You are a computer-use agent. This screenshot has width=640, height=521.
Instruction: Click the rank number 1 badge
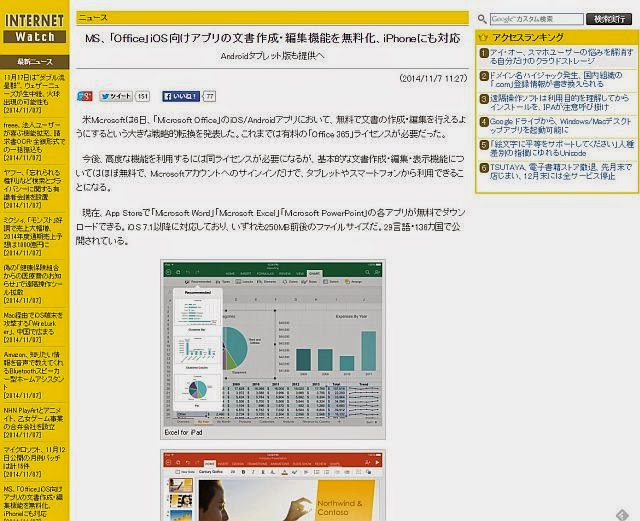(484, 53)
